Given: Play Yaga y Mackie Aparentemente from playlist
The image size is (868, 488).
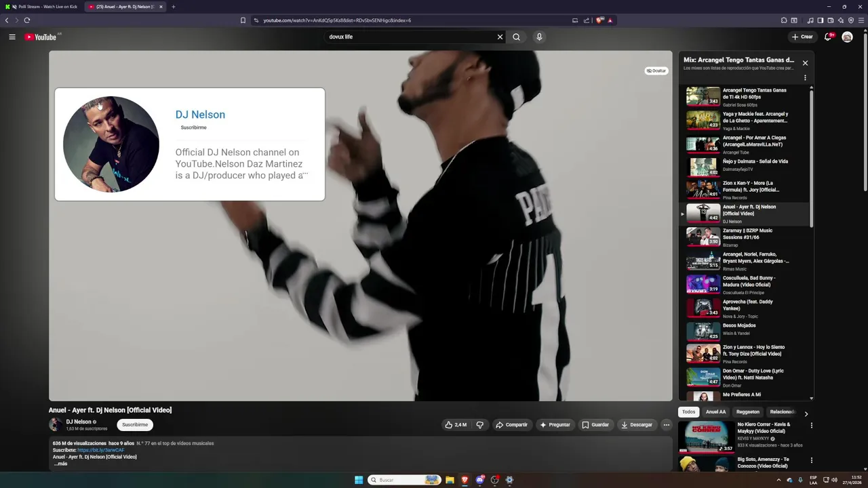Looking at the screenshot, I should tap(745, 121).
